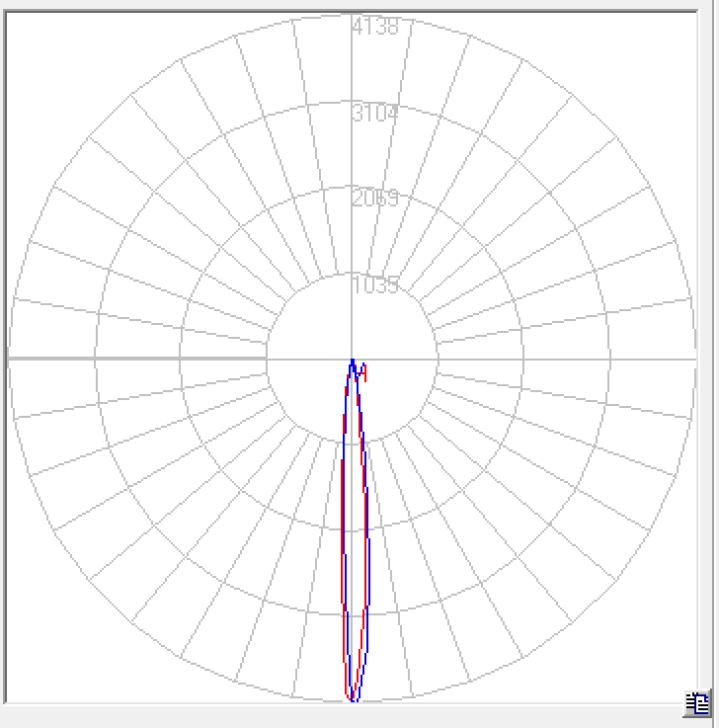Click the 2069 scale label
The image size is (719, 728).
click(x=375, y=199)
